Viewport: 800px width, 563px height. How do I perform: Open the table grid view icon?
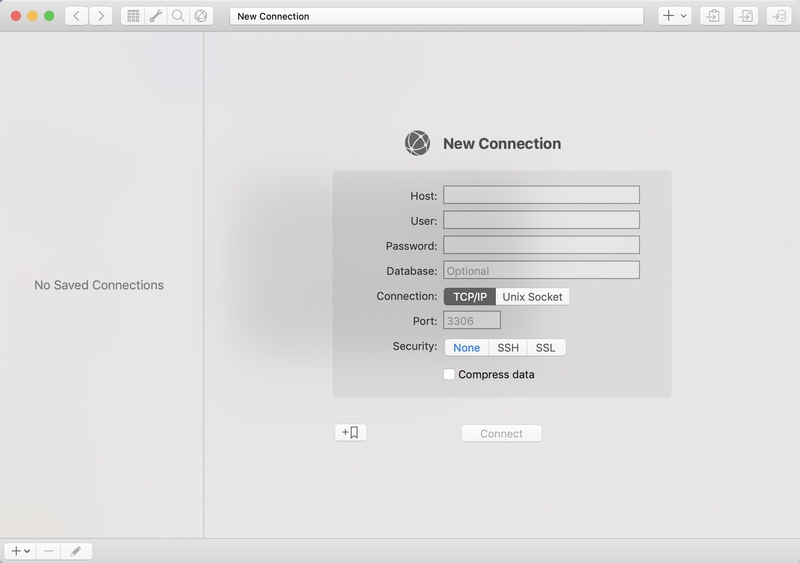click(x=133, y=16)
